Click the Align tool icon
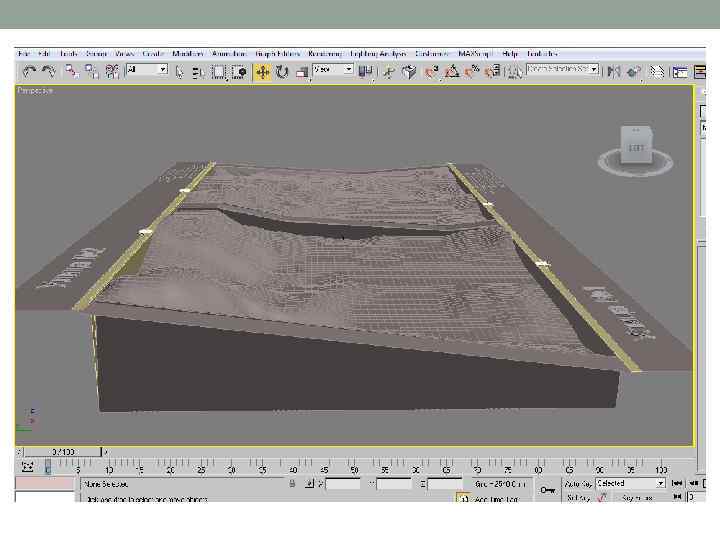Image resolution: width=720 pixels, height=540 pixels. [634, 72]
